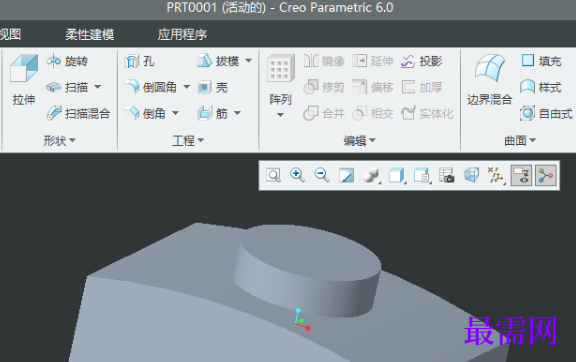Screen dimensions: 576x362
Task: Open the Boundary Blend (边界混合) tool
Action: tap(490, 80)
